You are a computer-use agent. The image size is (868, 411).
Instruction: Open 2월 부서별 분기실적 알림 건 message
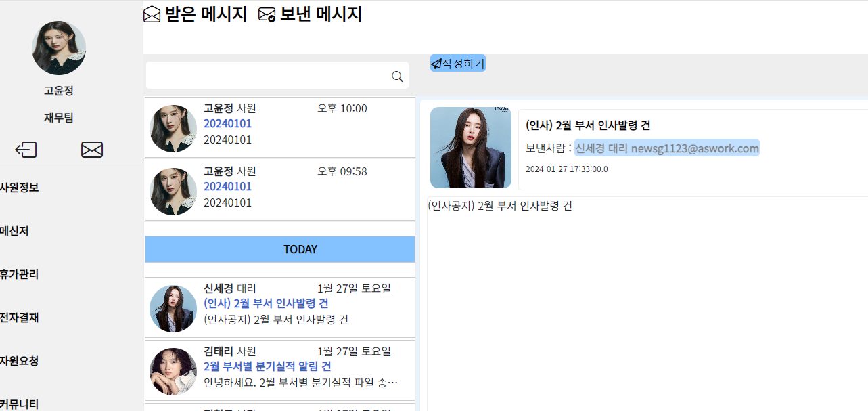coord(280,370)
